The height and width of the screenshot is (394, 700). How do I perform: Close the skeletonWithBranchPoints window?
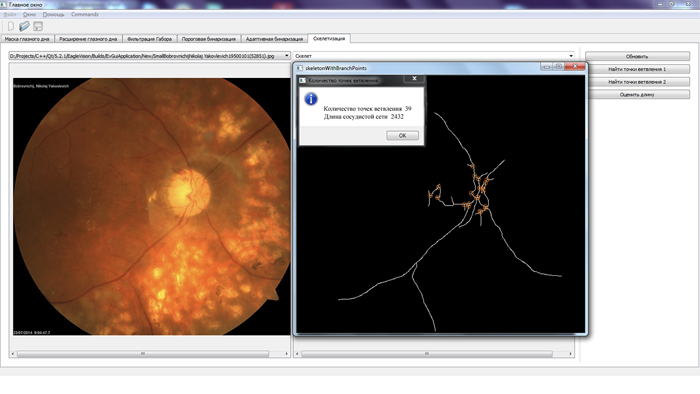click(575, 67)
